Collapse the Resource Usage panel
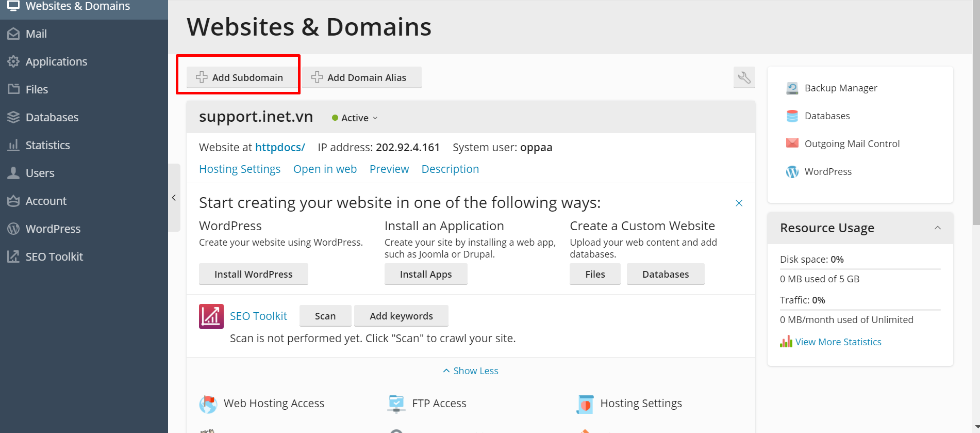The image size is (980, 433). [x=938, y=228]
